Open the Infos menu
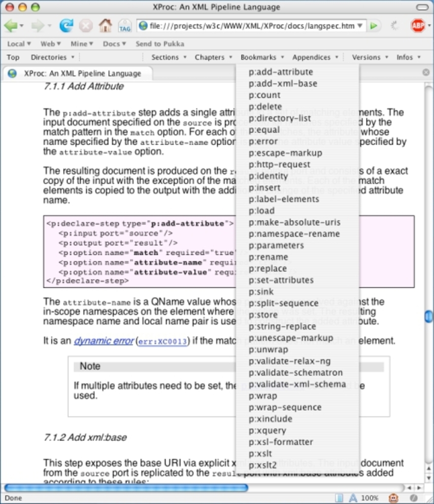This screenshot has width=434, height=504. [x=408, y=57]
